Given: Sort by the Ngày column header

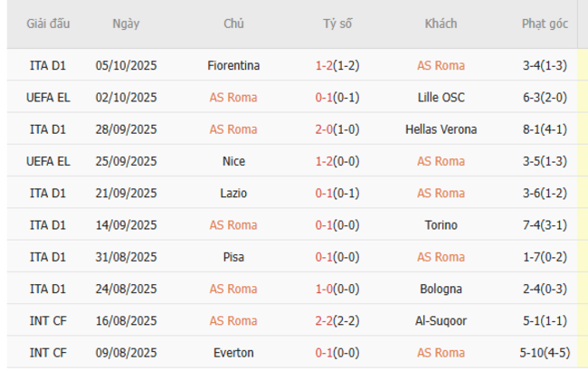Looking at the screenshot, I should point(126,24).
